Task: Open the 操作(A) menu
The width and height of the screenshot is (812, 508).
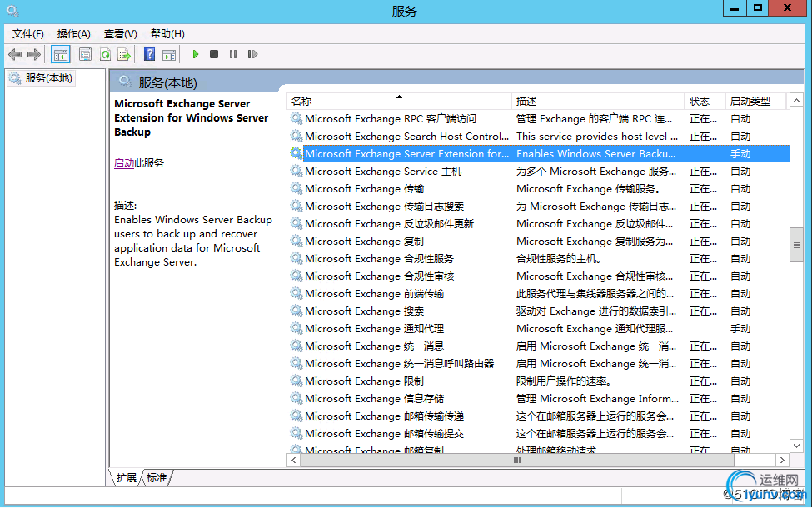Action: pos(73,33)
